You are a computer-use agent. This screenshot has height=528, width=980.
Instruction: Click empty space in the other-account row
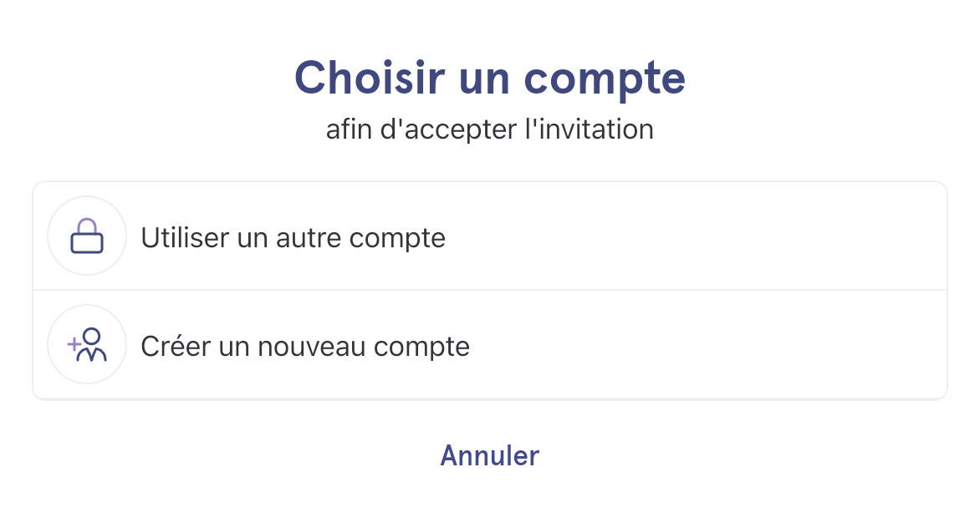(694, 236)
